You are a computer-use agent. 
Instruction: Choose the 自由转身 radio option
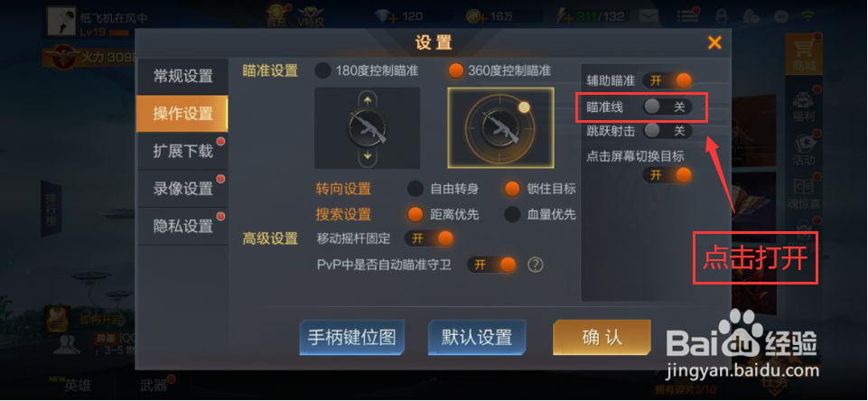(415, 189)
